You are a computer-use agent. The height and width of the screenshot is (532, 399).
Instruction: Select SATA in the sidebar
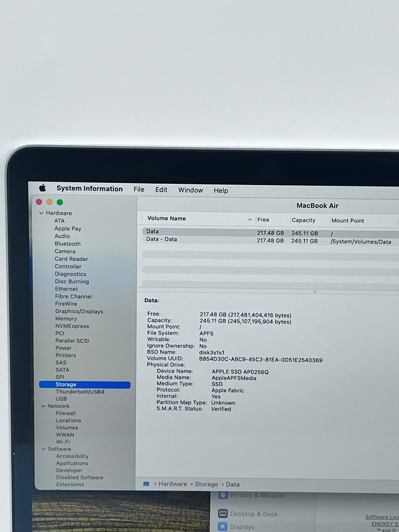[x=62, y=370]
